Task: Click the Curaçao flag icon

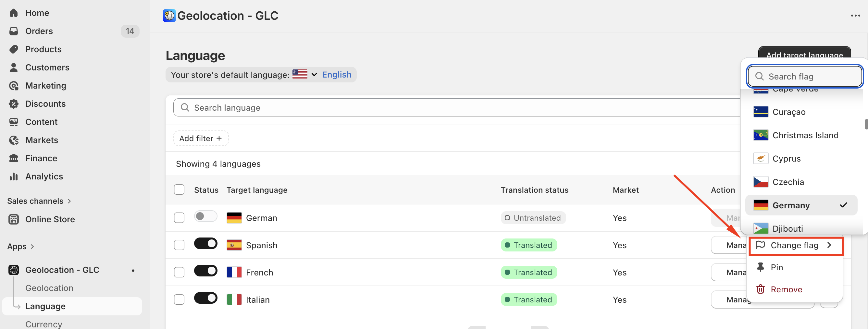Action: click(x=761, y=112)
